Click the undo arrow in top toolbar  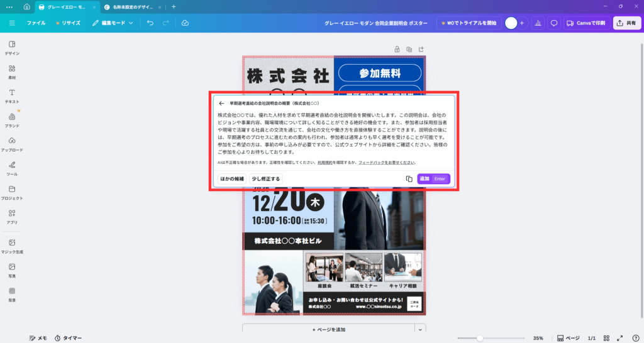(150, 23)
